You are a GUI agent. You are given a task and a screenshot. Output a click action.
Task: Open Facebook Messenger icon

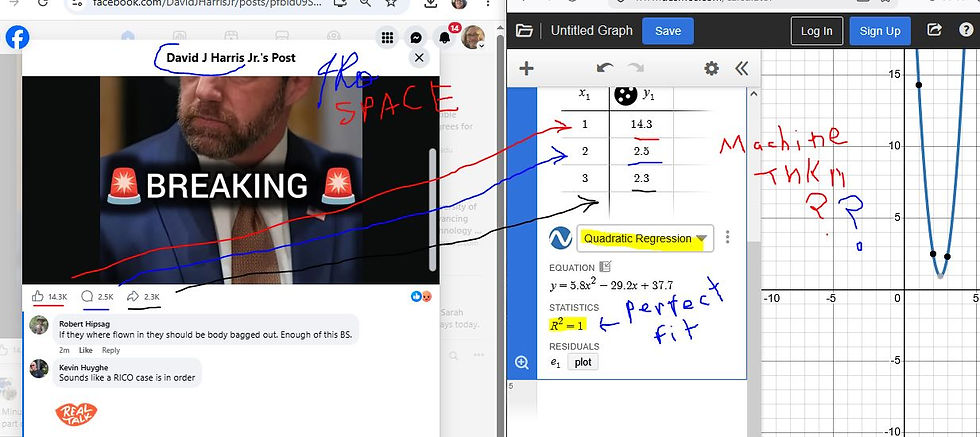(416, 38)
